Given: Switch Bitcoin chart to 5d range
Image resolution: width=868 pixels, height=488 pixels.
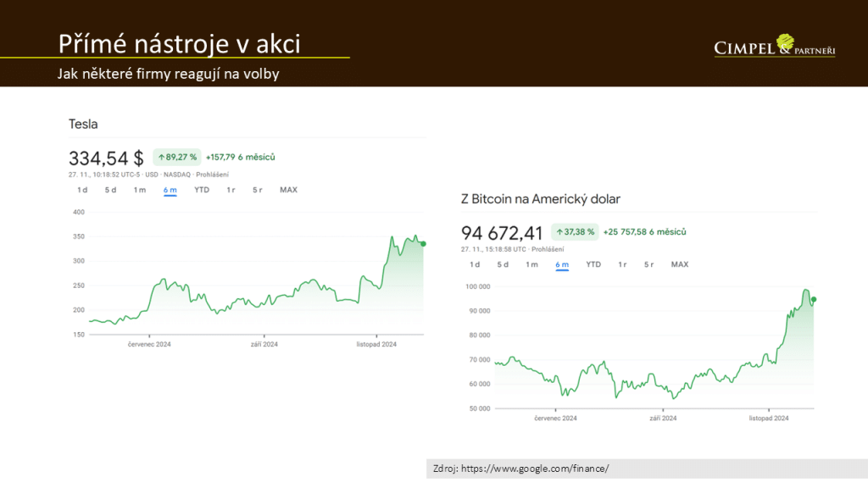Looking at the screenshot, I should pos(503,264).
